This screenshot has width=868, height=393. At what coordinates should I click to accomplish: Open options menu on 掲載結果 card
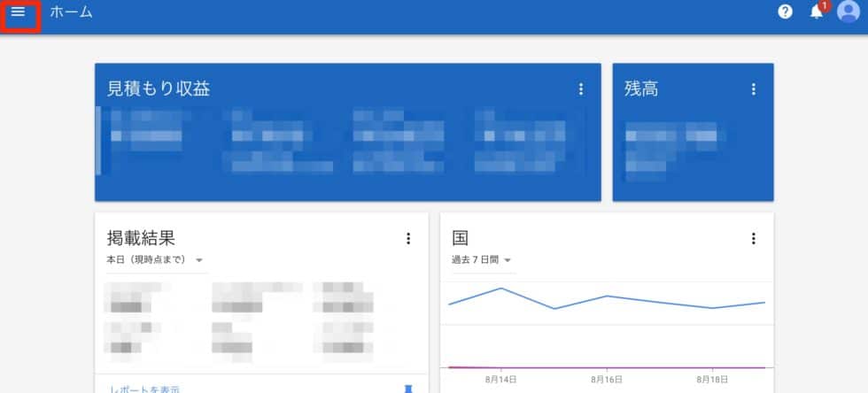(408, 239)
